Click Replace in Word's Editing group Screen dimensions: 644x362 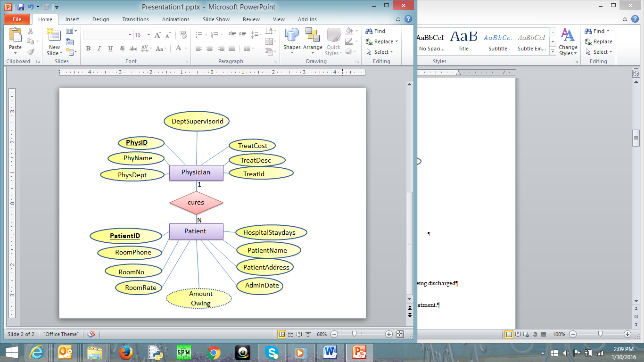[x=598, y=41]
